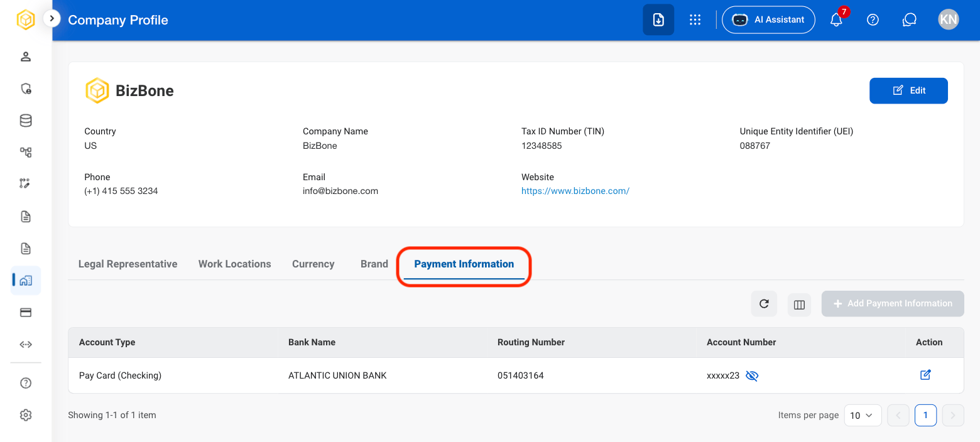Click the Bank Name column header
980x442 pixels.
(312, 342)
